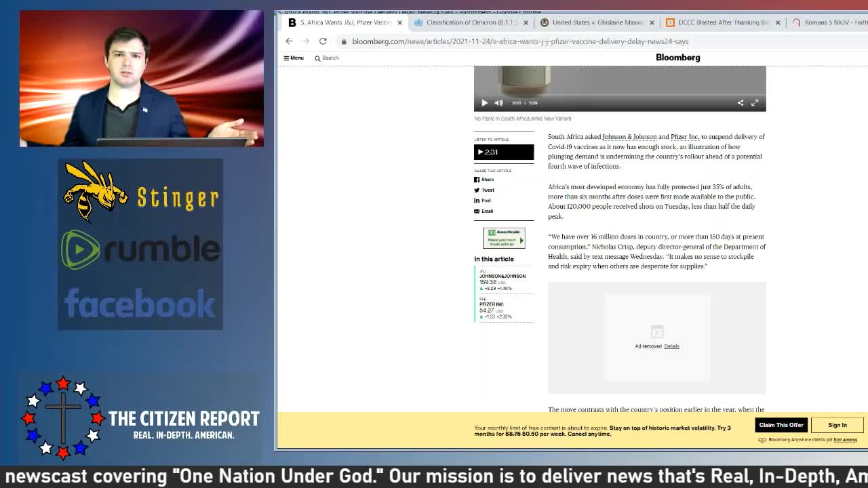The image size is (868, 488).
Task: Click The Citizen Report logo
Action: [x=141, y=418]
